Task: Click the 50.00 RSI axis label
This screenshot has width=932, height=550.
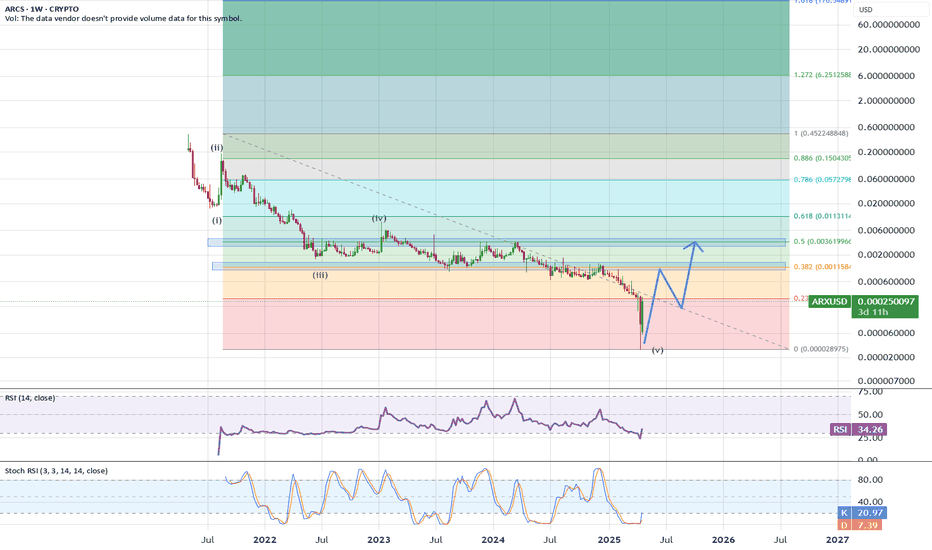Action: (870, 414)
